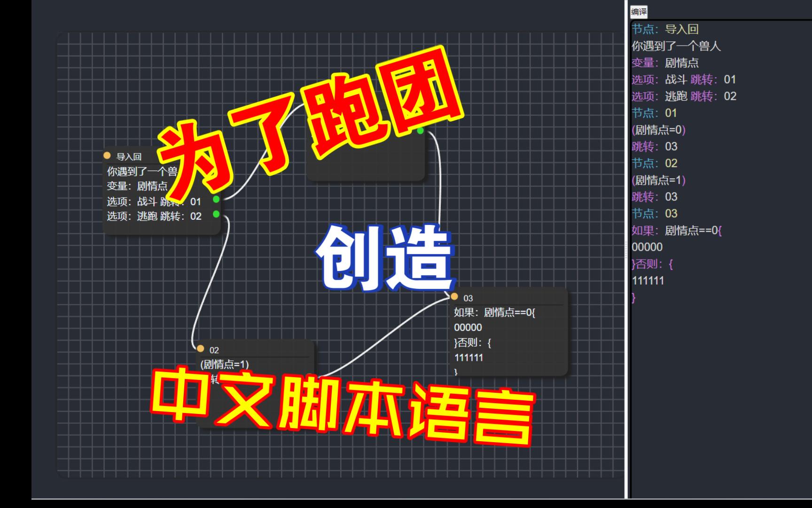Viewport: 812px width, 508px height.
Task: Select the 导入回 node title
Action: [129, 157]
